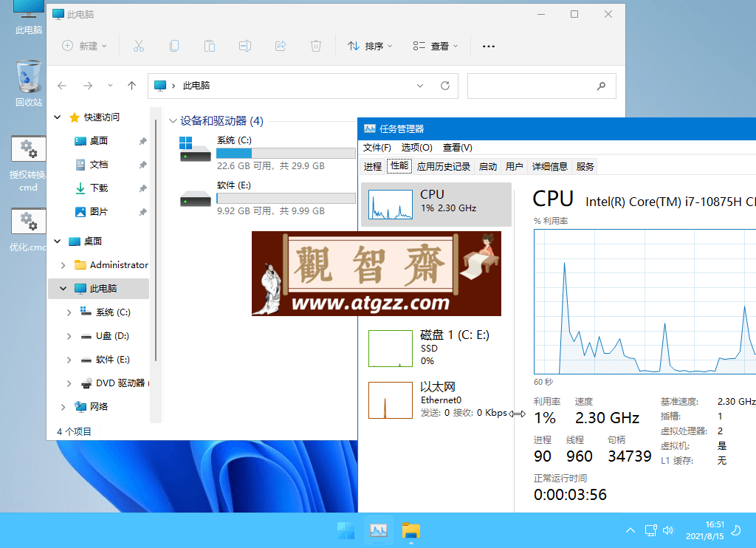Click the navigation pane scrollbar
Image resolution: width=756 pixels, height=548 pixels.
tap(156, 242)
